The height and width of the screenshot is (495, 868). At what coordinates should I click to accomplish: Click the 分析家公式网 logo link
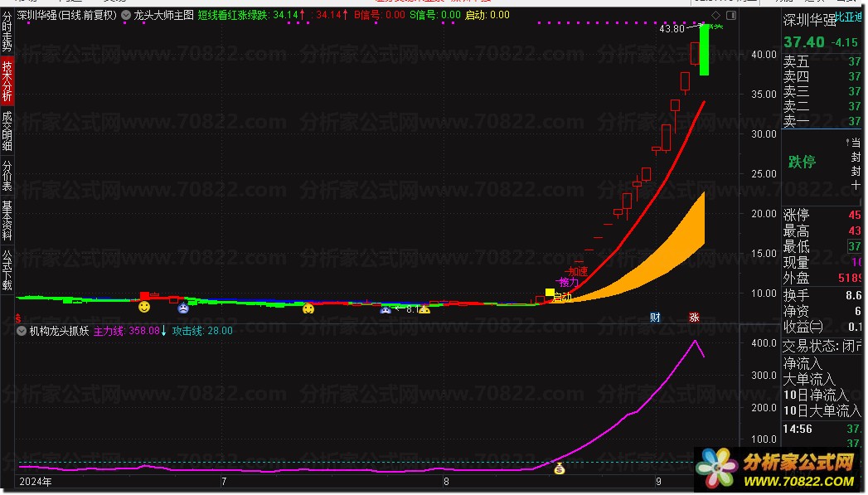pyautogui.click(x=778, y=469)
